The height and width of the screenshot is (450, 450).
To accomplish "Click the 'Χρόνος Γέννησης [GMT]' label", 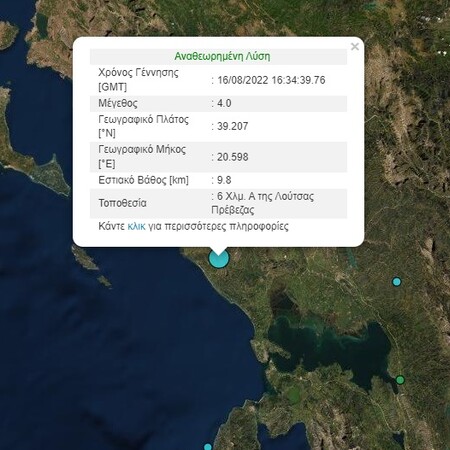I will [x=138, y=80].
